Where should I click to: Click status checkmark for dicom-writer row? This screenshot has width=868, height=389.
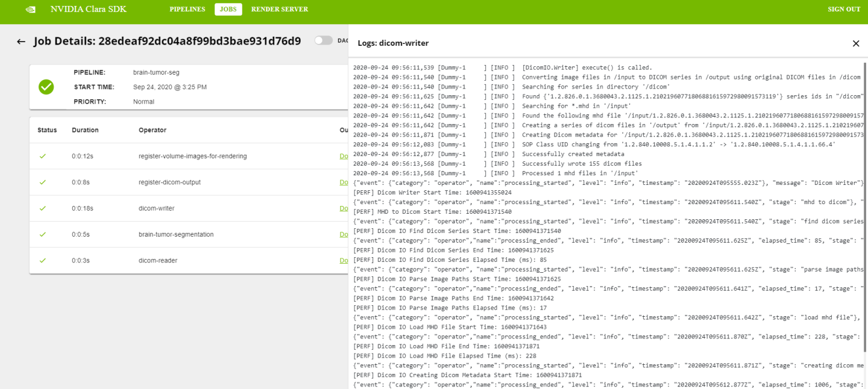point(43,208)
